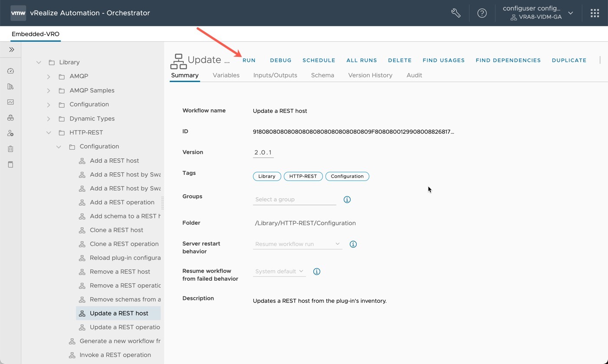The height and width of the screenshot is (364, 608).
Task: Show info tooltip for Groups field
Action: tap(347, 200)
